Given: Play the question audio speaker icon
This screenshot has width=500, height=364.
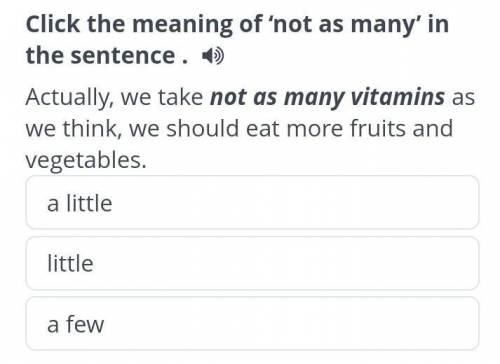Looking at the screenshot, I should [213, 56].
